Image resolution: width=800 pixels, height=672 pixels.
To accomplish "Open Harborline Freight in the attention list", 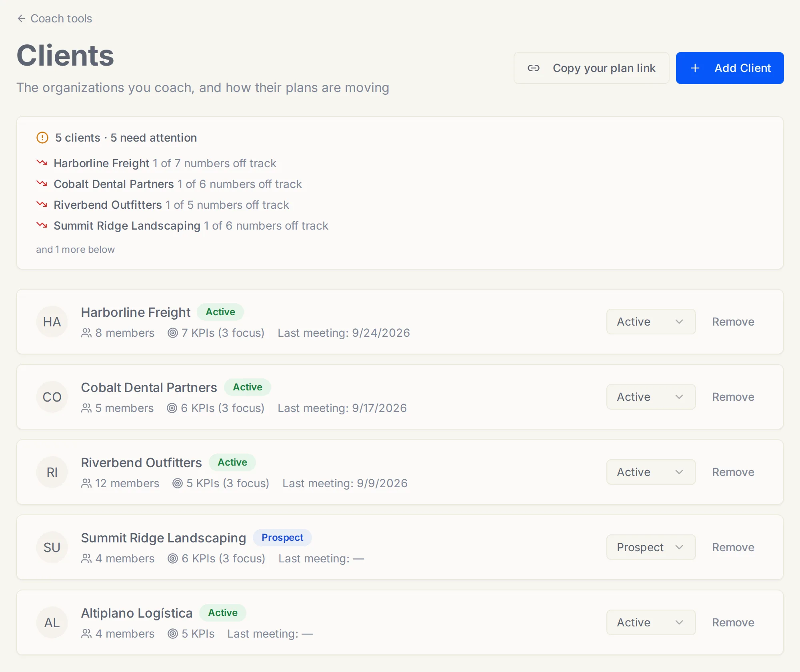I will [102, 163].
